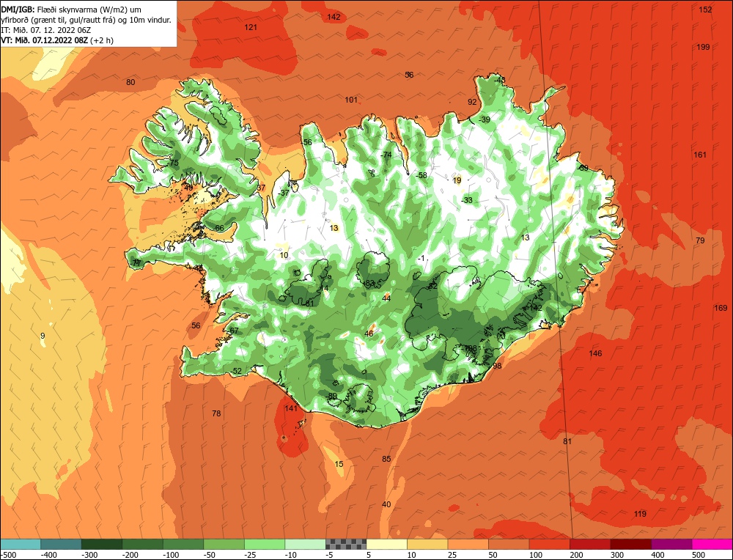
Task: Click the map value -33 in northeast Iceland
Action: coord(466,200)
